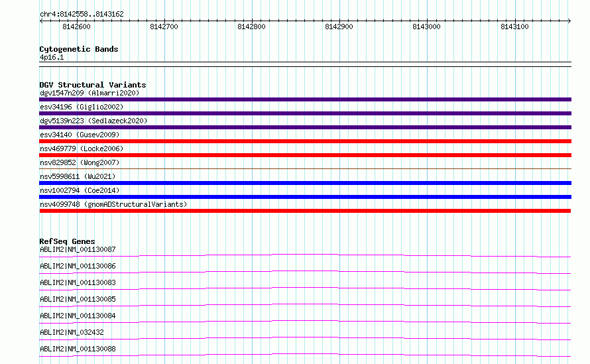Screen dimensions: 590x364
Task: Open transcript ABLIM2|NM_032432 label
Action: point(72,332)
